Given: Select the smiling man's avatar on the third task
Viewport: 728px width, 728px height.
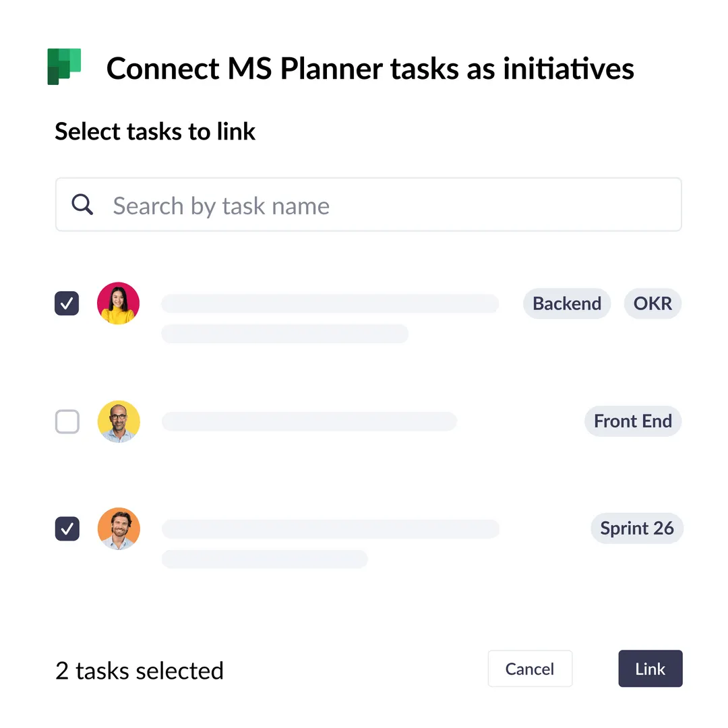Looking at the screenshot, I should click(x=119, y=528).
